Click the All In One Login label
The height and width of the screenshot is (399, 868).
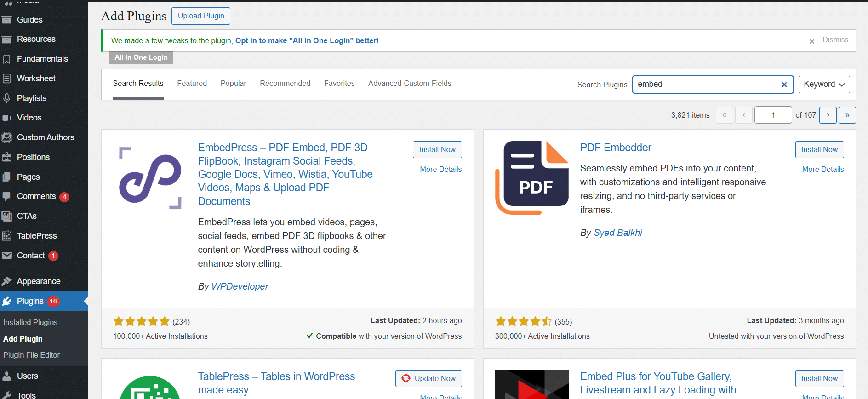pyautogui.click(x=141, y=57)
